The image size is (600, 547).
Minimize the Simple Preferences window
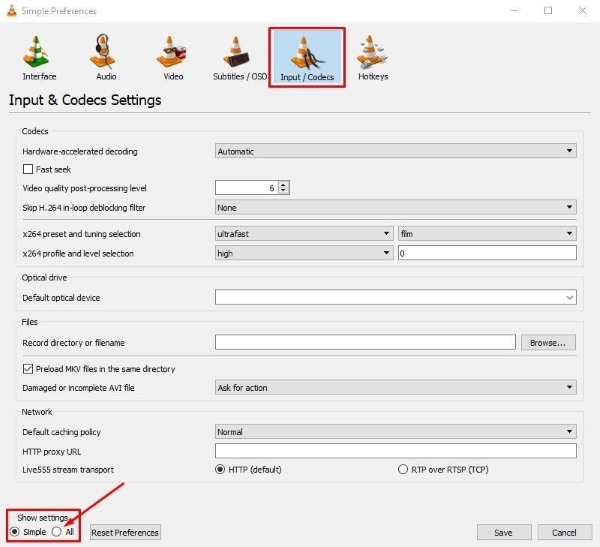(515, 11)
